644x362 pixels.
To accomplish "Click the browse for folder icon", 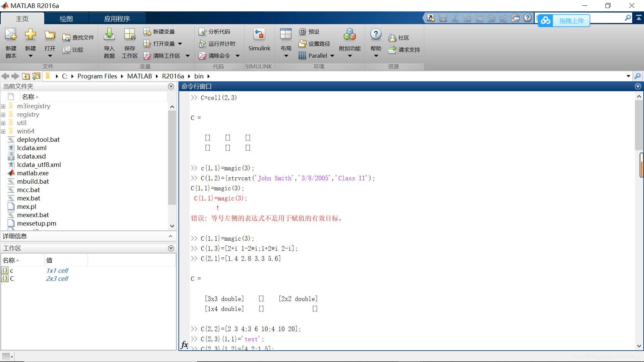I will click(x=36, y=76).
